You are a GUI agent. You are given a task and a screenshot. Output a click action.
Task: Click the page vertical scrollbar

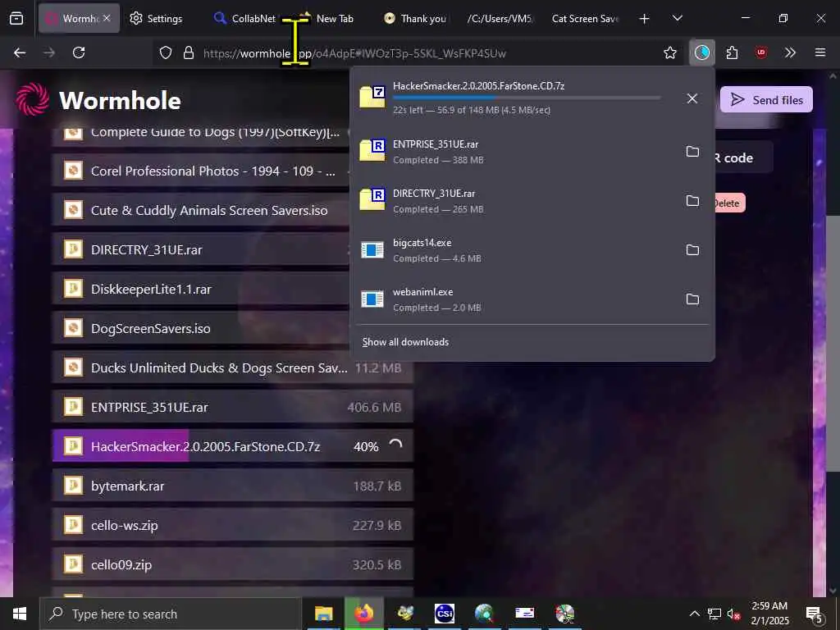[833, 343]
